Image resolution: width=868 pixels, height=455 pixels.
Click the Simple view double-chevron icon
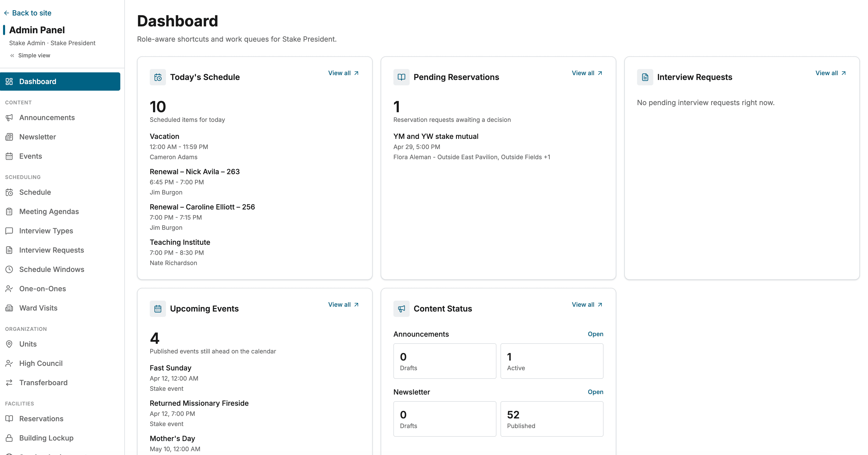click(x=12, y=56)
